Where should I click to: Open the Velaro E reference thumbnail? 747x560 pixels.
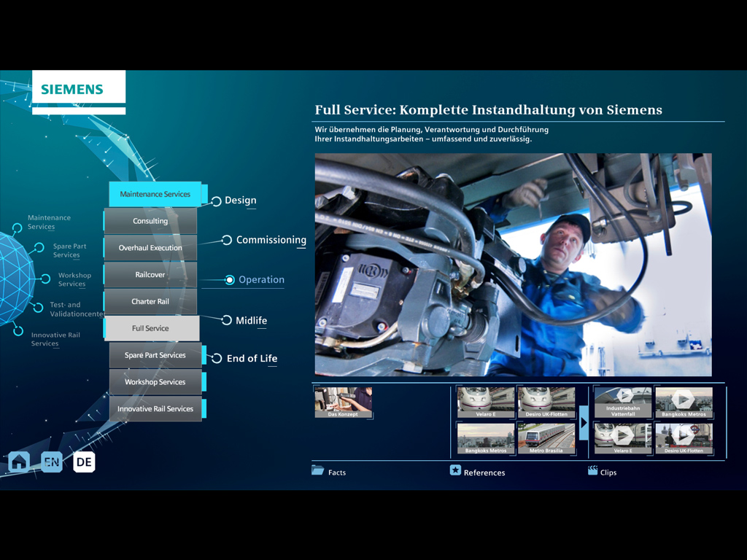tap(485, 402)
